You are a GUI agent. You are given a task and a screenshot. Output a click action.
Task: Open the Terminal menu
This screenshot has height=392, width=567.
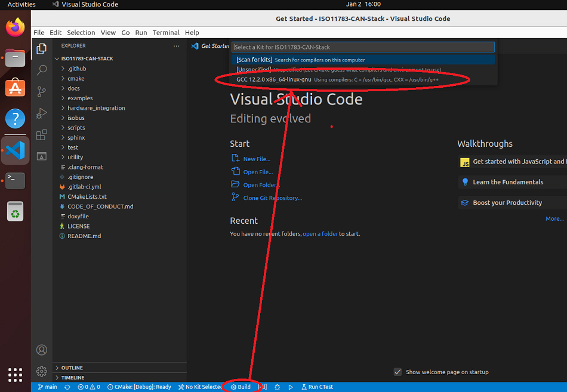[166, 33]
